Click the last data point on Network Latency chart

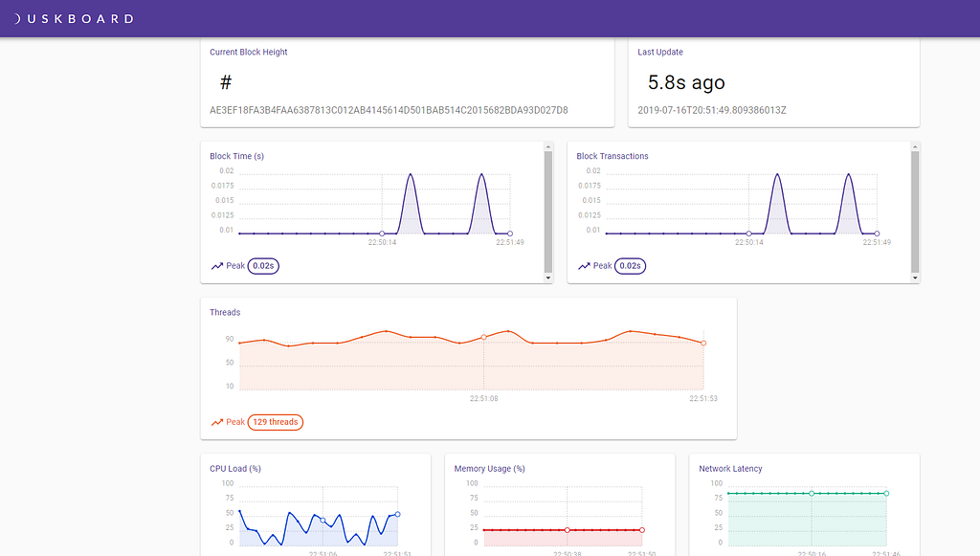tap(886, 494)
